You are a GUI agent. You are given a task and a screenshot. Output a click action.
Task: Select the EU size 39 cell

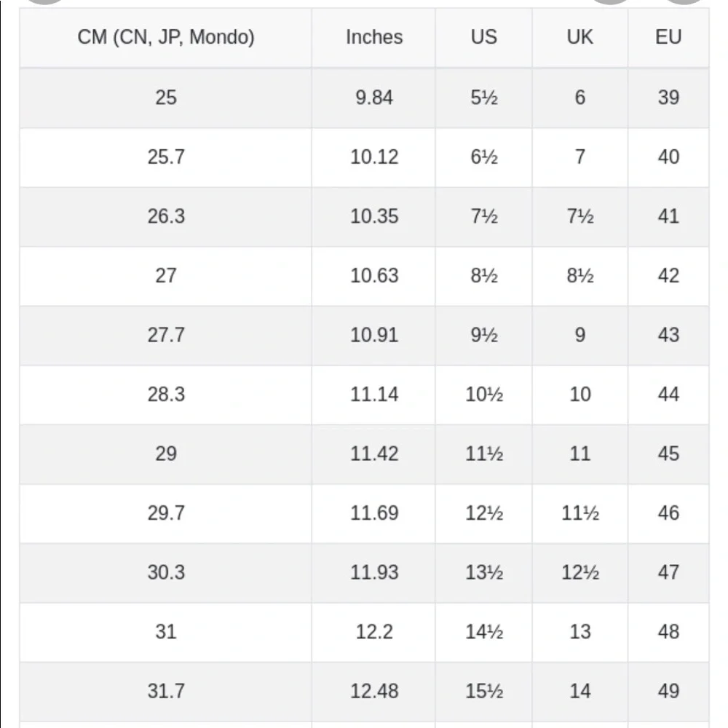668,98
